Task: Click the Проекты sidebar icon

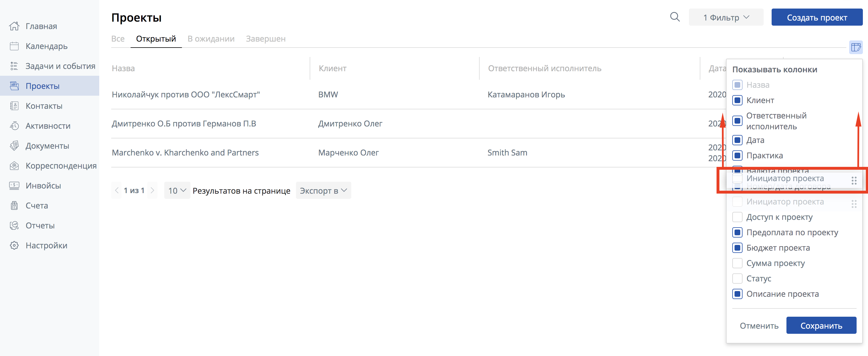Action: click(x=14, y=86)
